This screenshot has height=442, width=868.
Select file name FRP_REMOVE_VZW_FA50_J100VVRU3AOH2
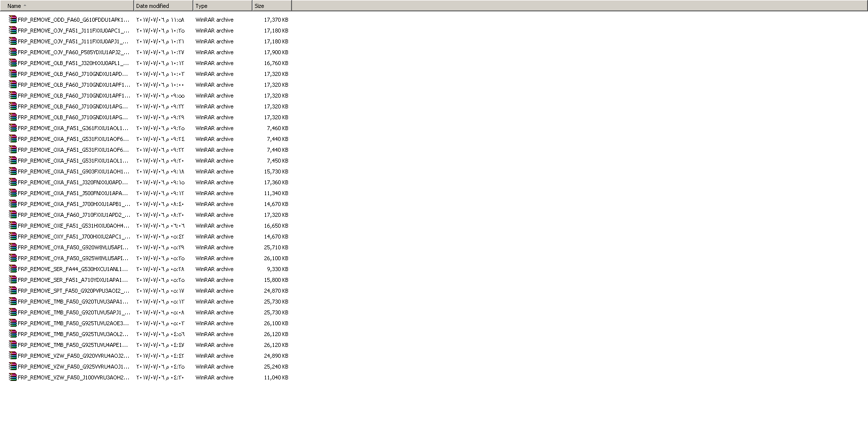click(x=73, y=377)
